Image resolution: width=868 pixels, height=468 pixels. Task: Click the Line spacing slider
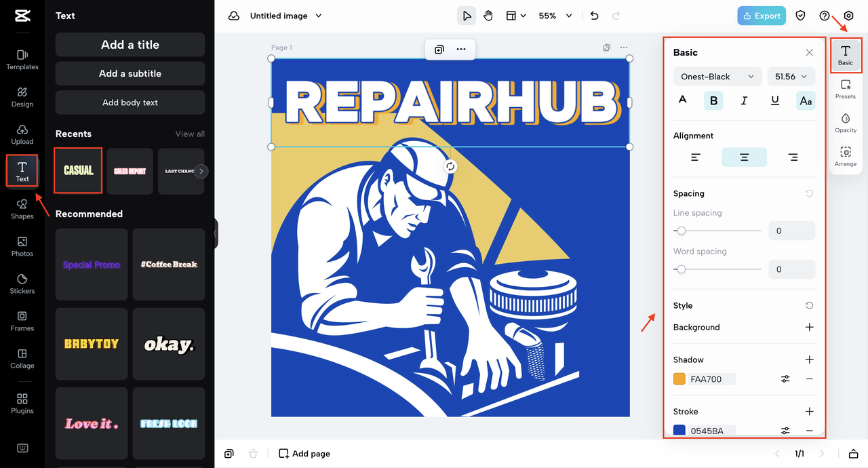tap(717, 231)
